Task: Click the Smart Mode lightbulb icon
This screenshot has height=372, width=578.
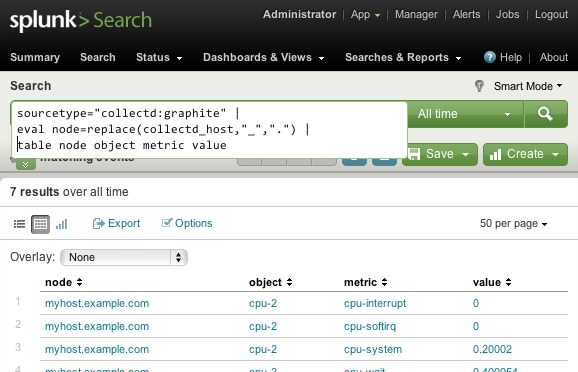Action: 479,86
